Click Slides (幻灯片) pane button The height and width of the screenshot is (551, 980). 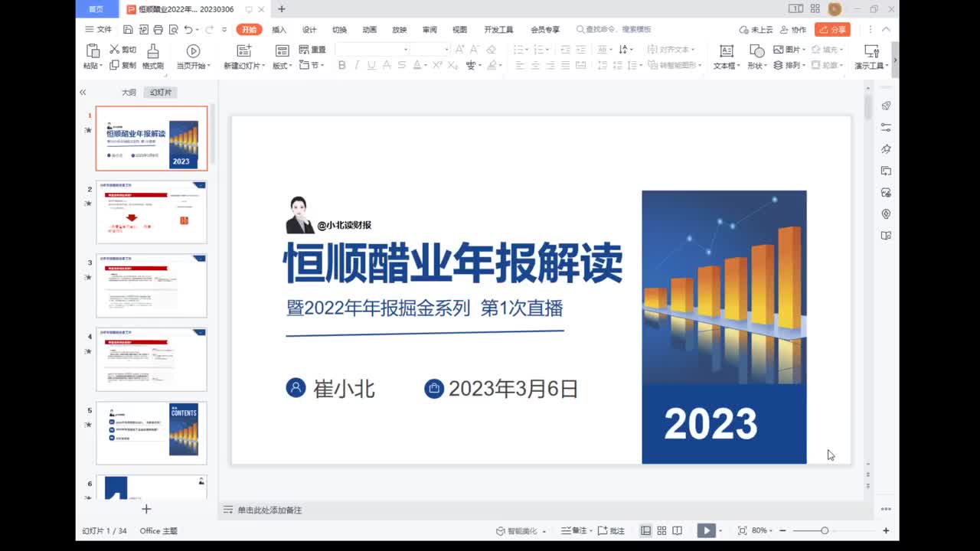(161, 92)
